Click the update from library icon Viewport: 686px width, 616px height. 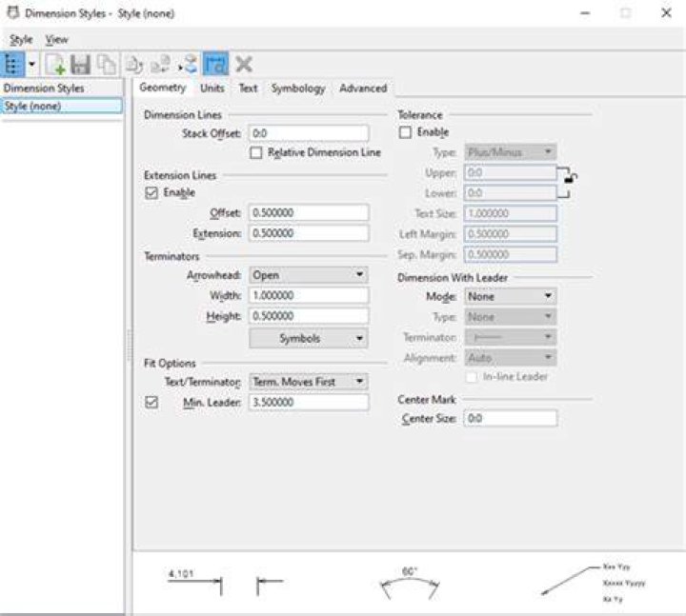(x=189, y=65)
